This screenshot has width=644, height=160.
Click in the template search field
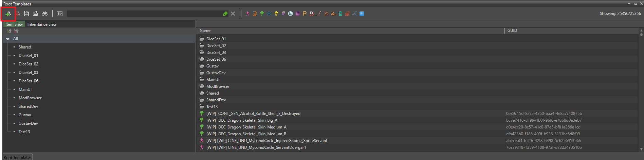(144, 14)
